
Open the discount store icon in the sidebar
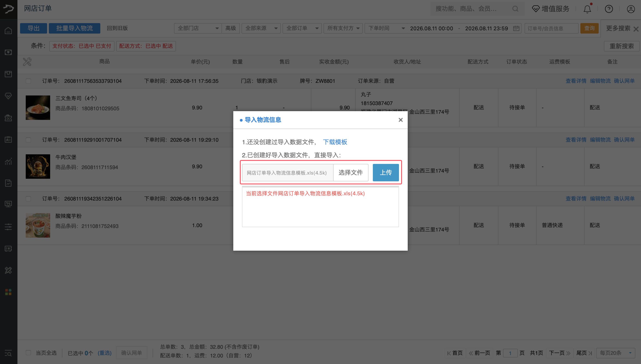8,118
